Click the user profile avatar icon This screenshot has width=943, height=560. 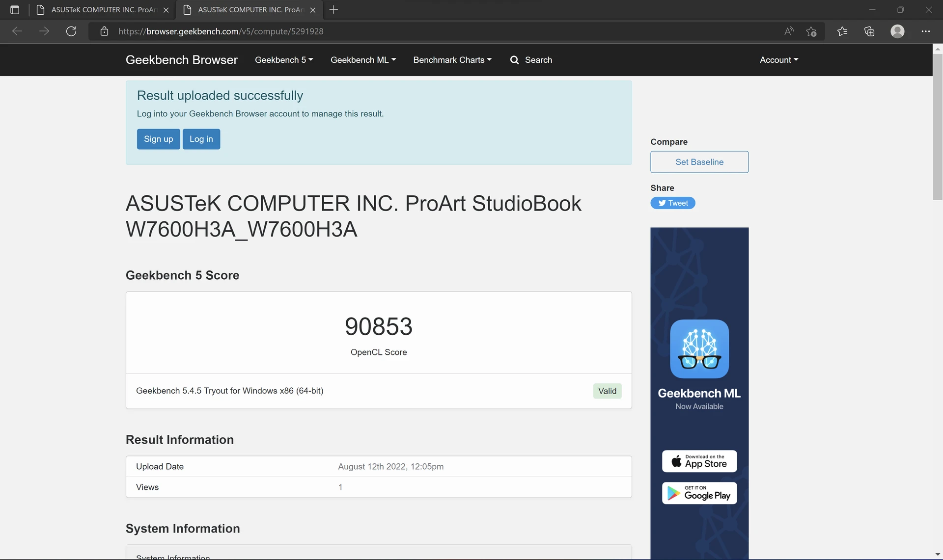coord(897,31)
